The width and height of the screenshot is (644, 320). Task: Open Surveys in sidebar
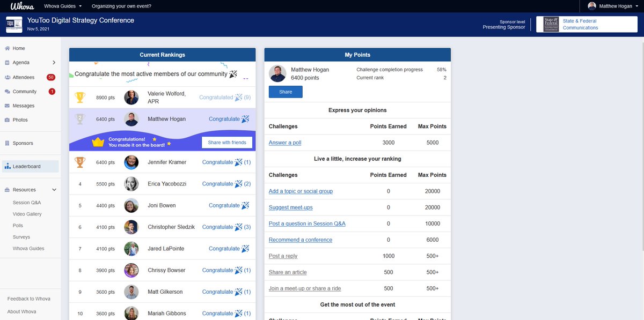[21, 237]
